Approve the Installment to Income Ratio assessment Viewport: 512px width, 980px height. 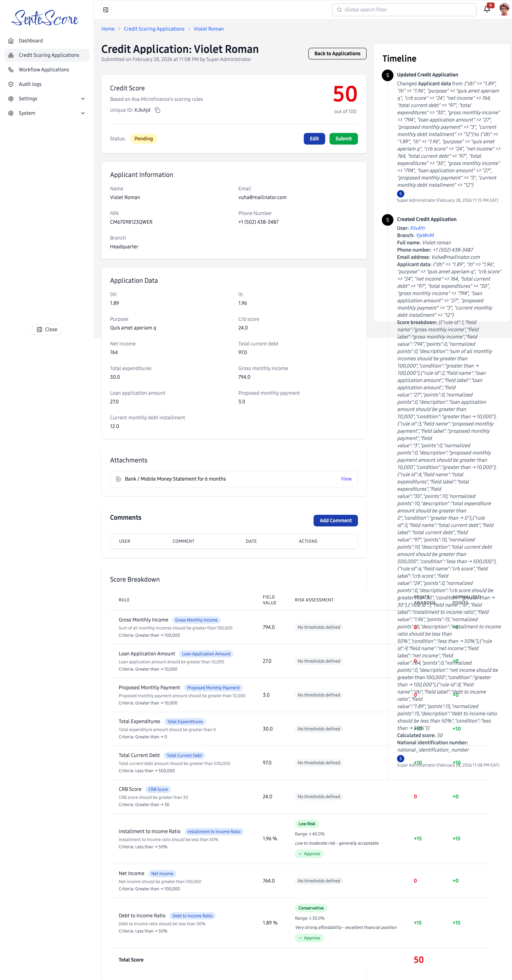click(x=309, y=853)
